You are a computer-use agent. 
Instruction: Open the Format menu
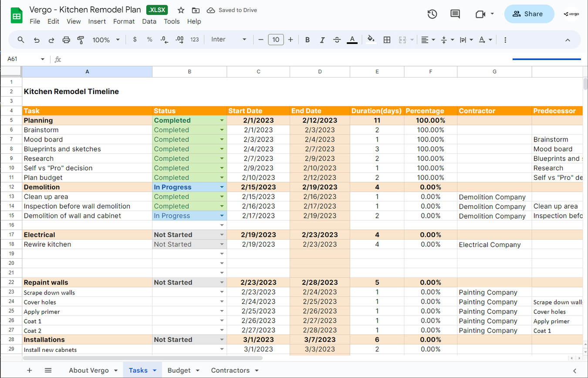124,21
